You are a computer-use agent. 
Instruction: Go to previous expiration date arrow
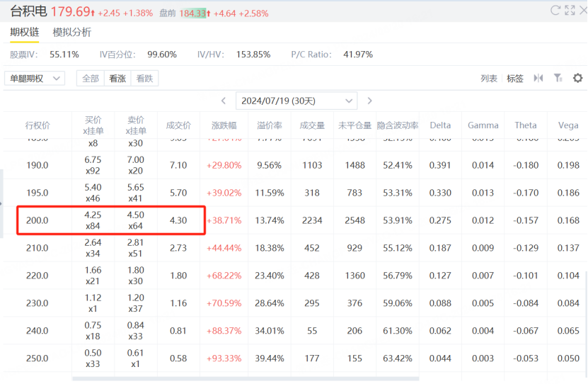(x=224, y=101)
